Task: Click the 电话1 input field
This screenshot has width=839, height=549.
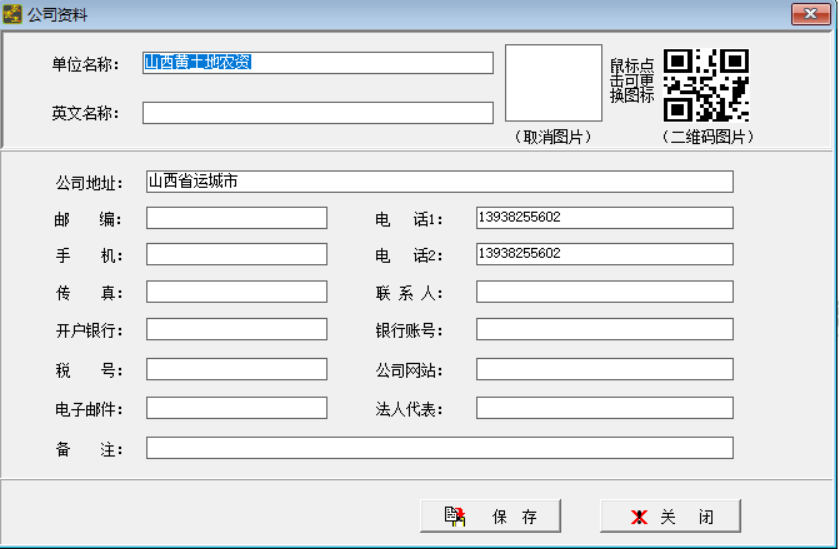Action: (x=605, y=218)
